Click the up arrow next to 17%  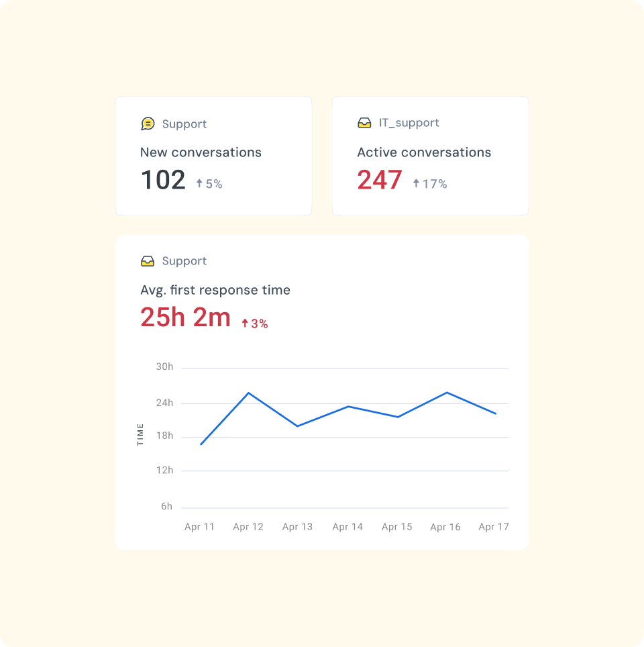click(416, 183)
